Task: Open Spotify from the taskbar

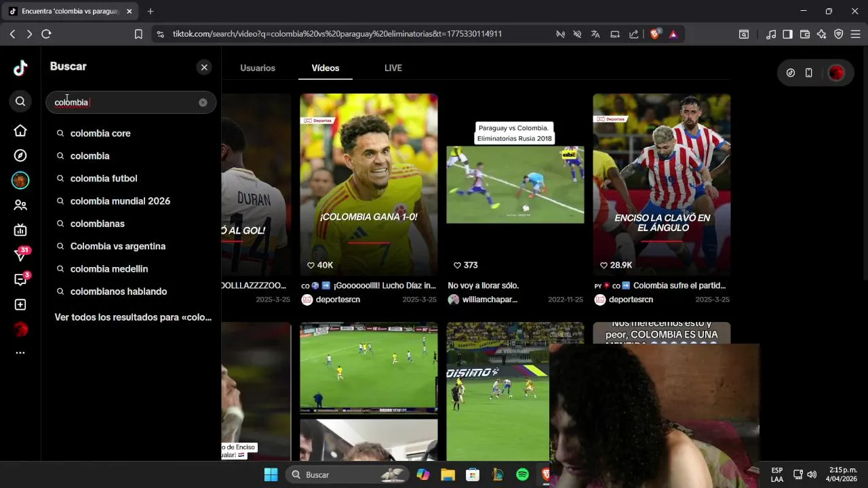Action: coord(522,474)
